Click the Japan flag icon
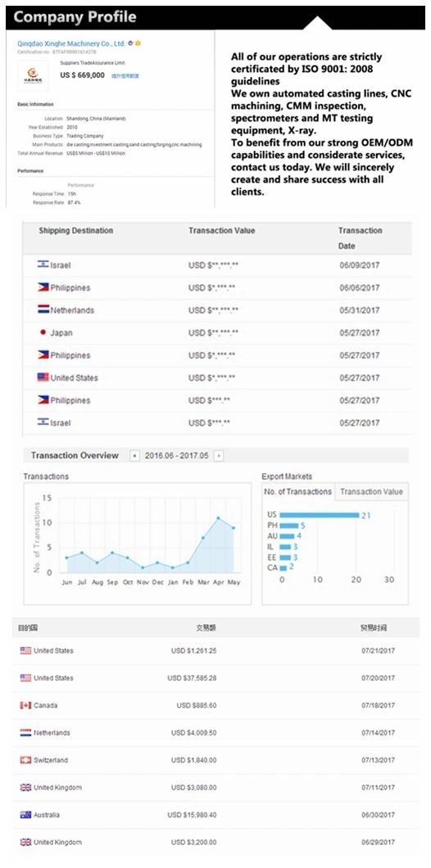431x868 pixels. tap(43, 332)
